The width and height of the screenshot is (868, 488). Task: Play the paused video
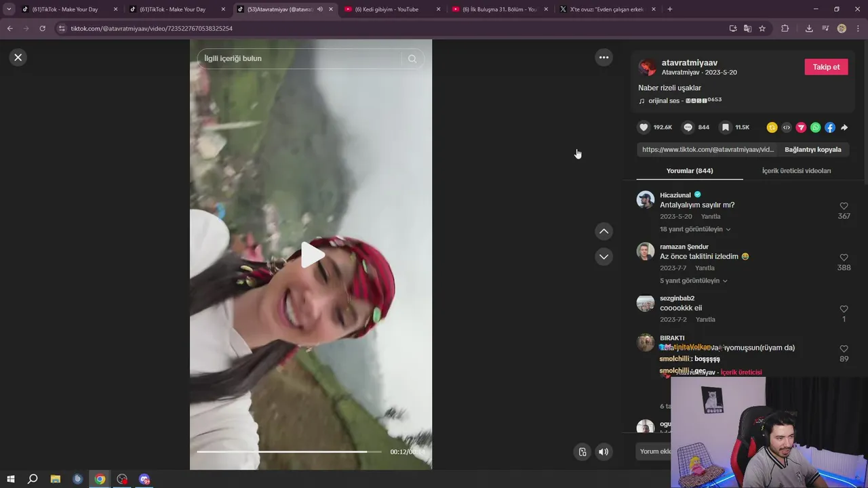[311, 255]
